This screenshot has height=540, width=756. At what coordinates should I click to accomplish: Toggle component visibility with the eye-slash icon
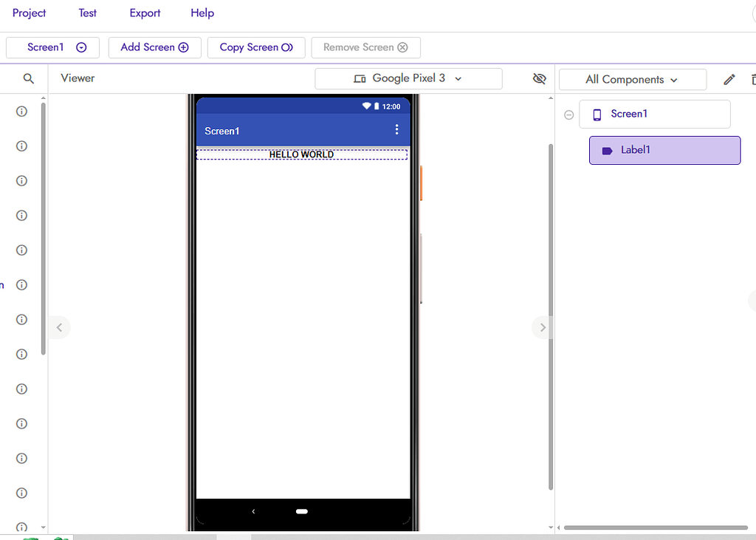539,78
